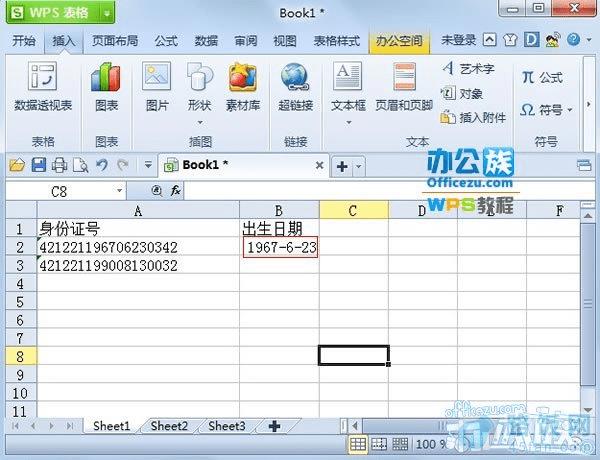Open header and footer (页眉和页脚)

point(404,87)
